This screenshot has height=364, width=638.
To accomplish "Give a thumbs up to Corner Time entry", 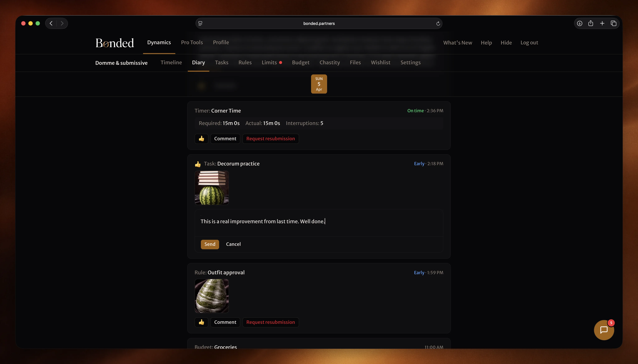I will point(201,139).
